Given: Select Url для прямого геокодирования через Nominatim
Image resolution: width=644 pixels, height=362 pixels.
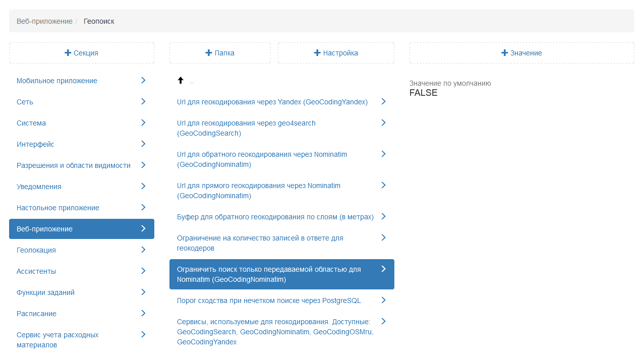Looking at the screenshot, I should coord(258,191).
